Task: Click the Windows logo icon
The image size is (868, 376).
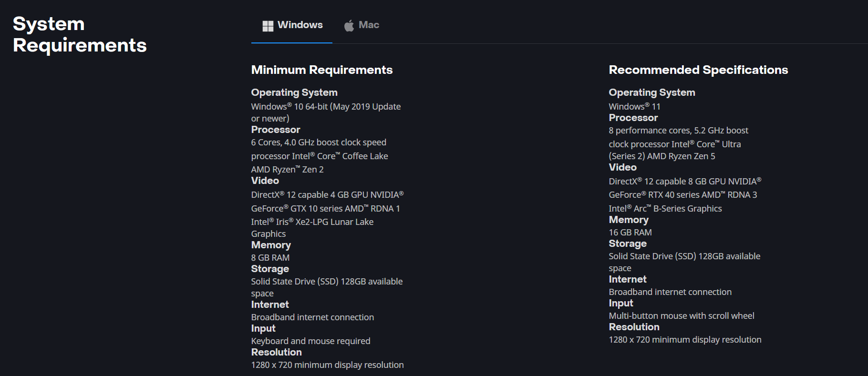Action: [268, 26]
